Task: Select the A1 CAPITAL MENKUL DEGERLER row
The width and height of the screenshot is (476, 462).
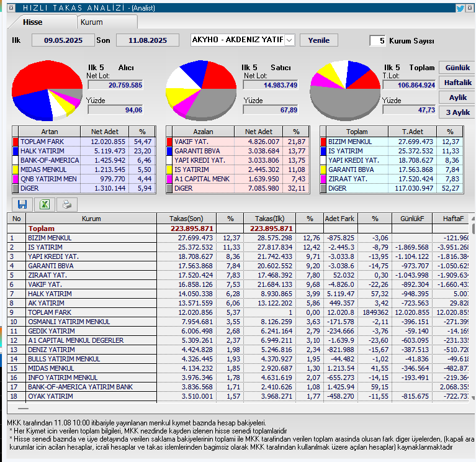Action: click(x=238, y=340)
